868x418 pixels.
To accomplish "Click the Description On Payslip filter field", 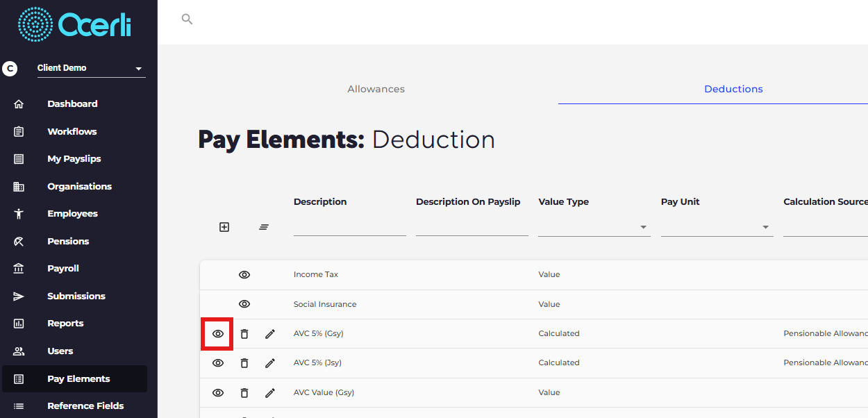I will coord(472,227).
